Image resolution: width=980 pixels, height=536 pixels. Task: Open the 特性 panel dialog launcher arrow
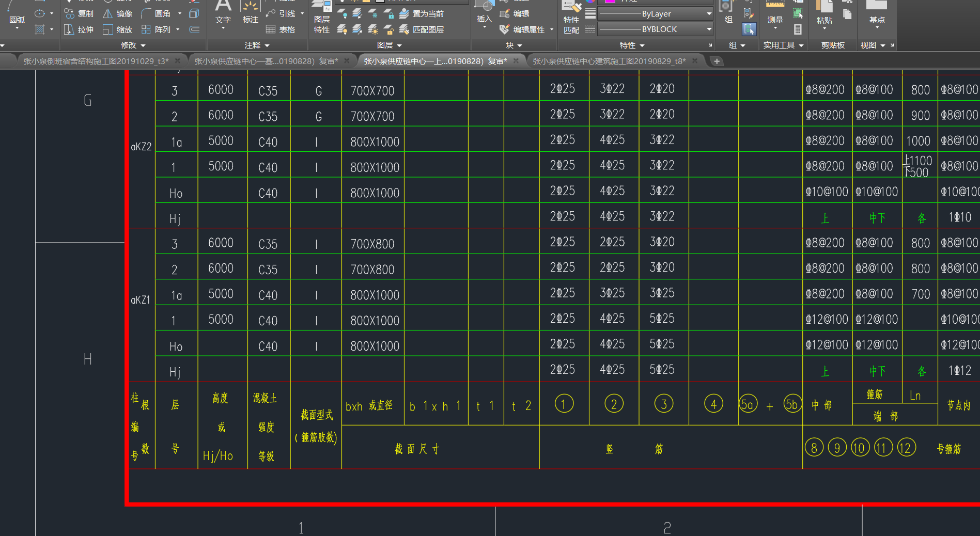point(710,45)
